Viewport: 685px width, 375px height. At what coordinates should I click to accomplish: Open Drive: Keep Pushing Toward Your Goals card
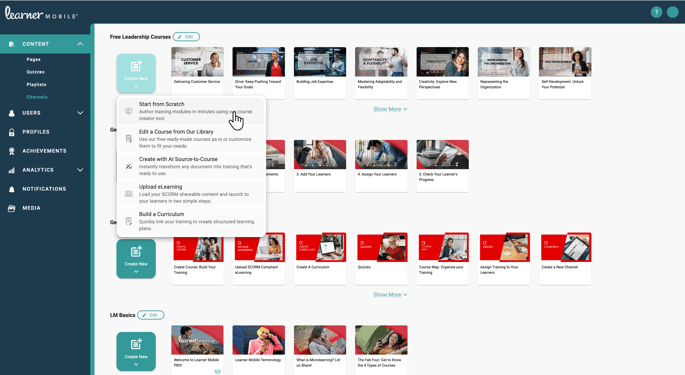259,73
